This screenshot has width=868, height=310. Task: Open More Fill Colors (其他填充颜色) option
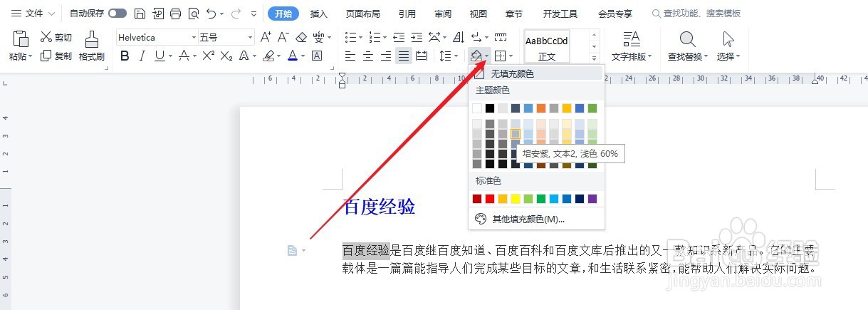(x=536, y=219)
